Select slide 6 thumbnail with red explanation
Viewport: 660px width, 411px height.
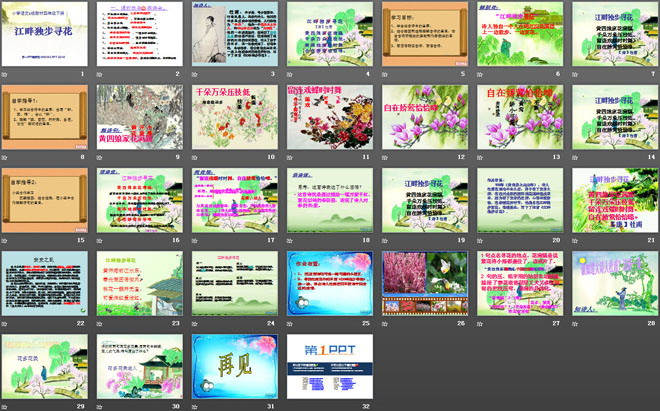tap(520, 34)
